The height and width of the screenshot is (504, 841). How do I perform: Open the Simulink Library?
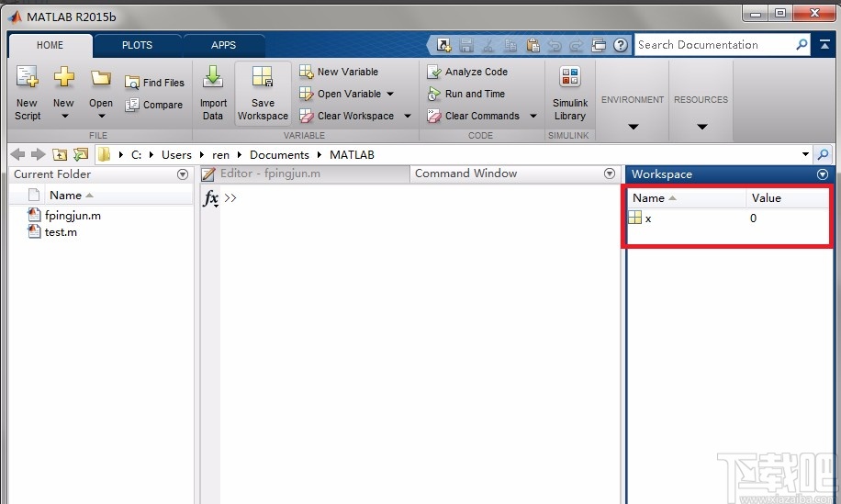click(570, 94)
